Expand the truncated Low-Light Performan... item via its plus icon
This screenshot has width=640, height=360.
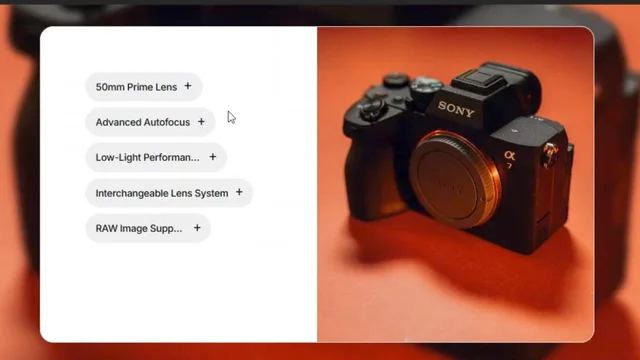click(x=213, y=157)
